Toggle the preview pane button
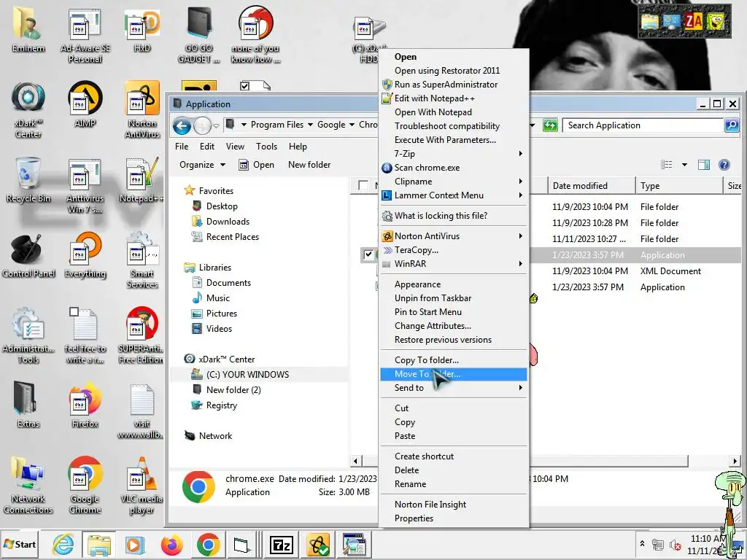The width and height of the screenshot is (747, 560). coord(704,165)
